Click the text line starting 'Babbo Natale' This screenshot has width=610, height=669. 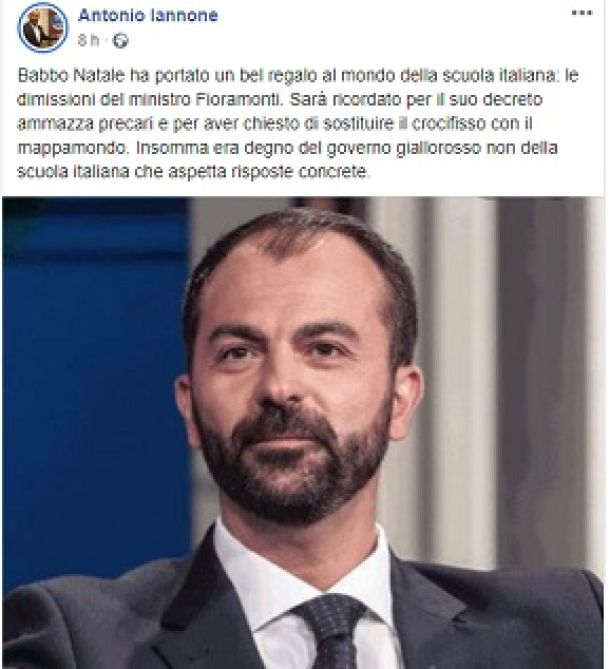point(298,76)
